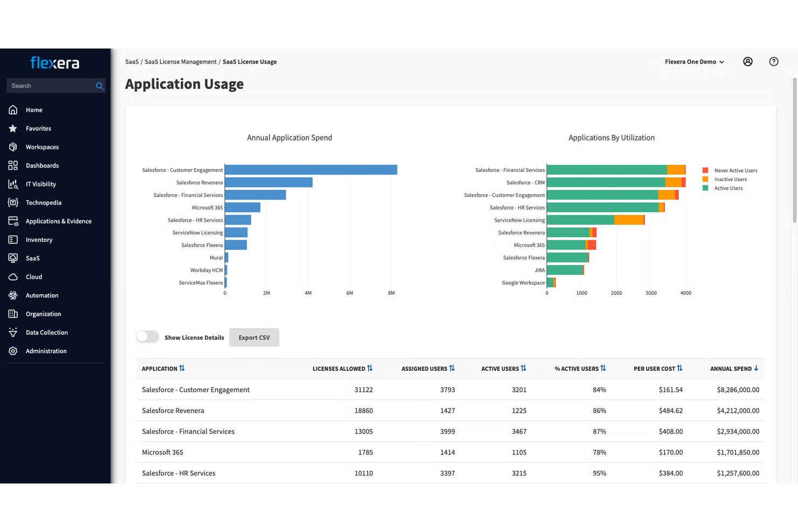
Task: Click the Flexera logo
Action: 55,63
